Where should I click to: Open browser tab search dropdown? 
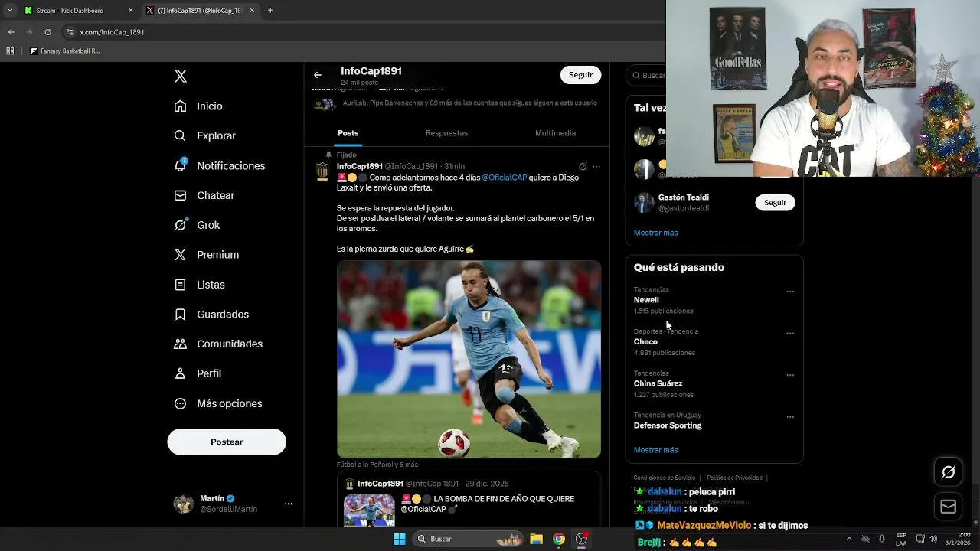(x=10, y=11)
